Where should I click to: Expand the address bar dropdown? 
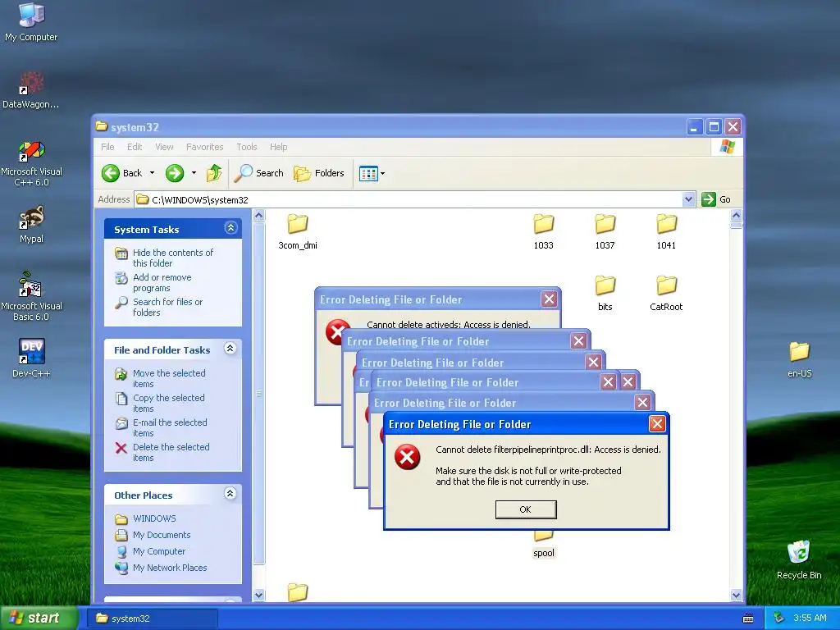click(689, 200)
